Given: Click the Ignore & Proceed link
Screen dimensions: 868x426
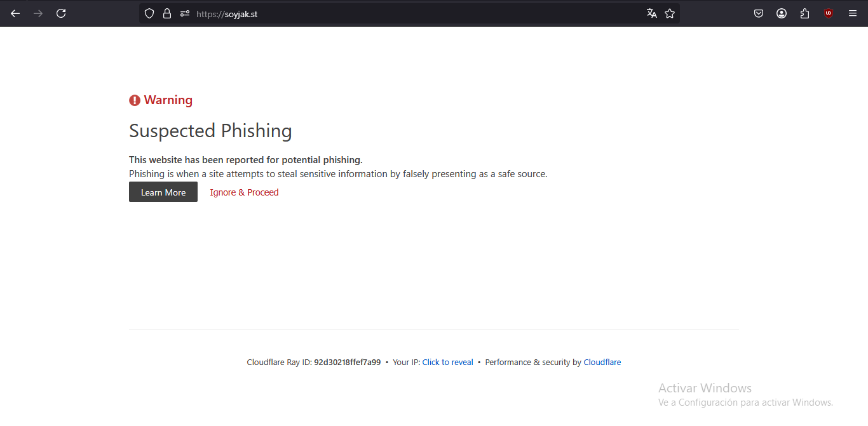Looking at the screenshot, I should [x=244, y=192].
